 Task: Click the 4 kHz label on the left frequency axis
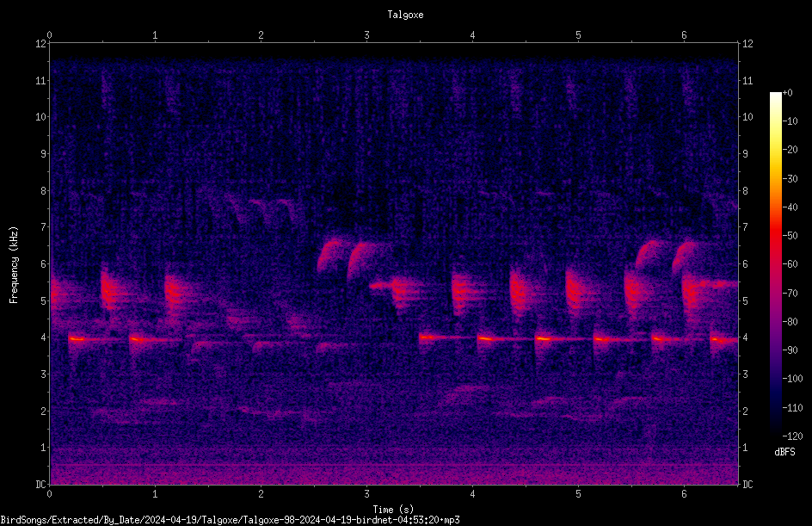pyautogui.click(x=42, y=337)
